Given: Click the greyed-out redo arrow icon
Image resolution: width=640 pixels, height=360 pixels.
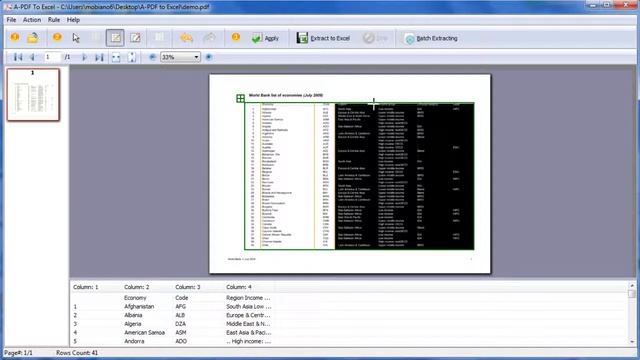Looking at the screenshot, I should (209, 38).
